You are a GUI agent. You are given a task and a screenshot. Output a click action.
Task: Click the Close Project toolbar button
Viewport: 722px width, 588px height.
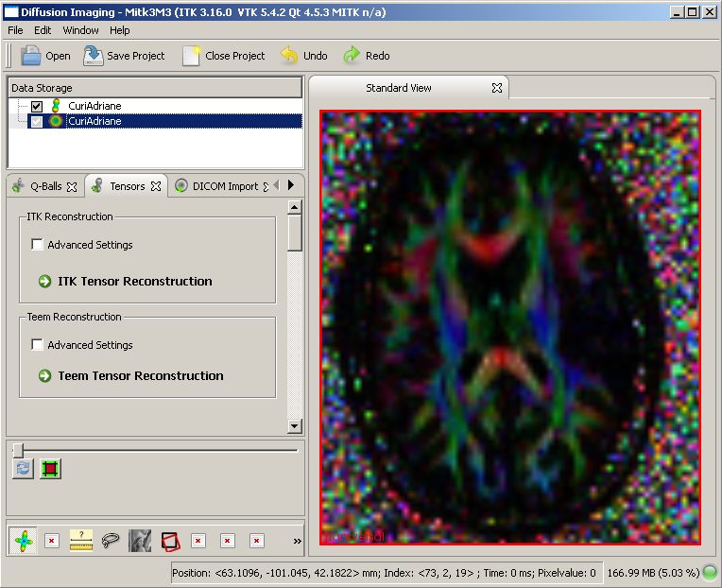point(223,56)
